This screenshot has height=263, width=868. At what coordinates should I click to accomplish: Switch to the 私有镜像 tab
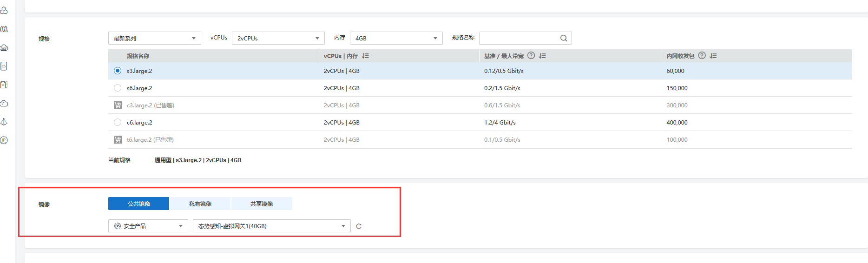pyautogui.click(x=200, y=204)
